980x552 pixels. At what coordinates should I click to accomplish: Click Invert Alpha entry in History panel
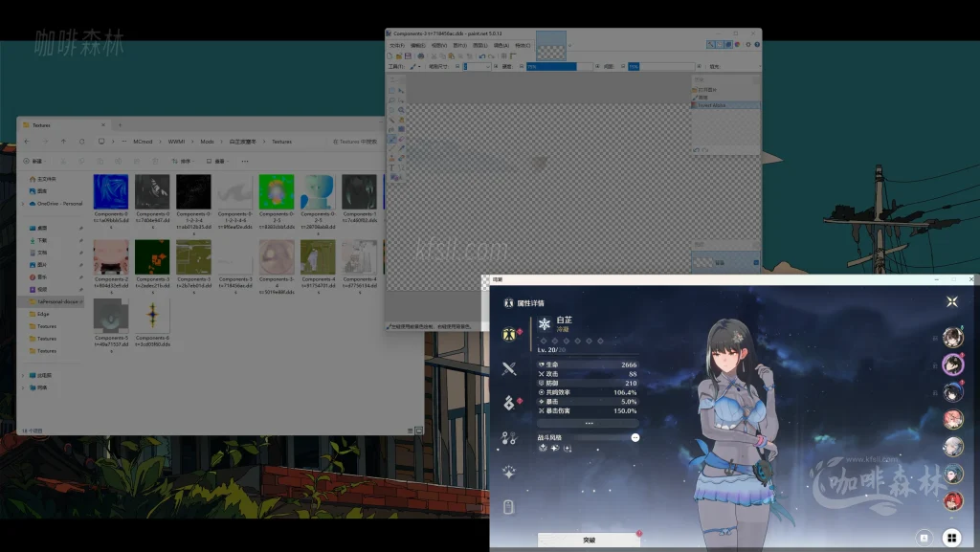(x=725, y=105)
